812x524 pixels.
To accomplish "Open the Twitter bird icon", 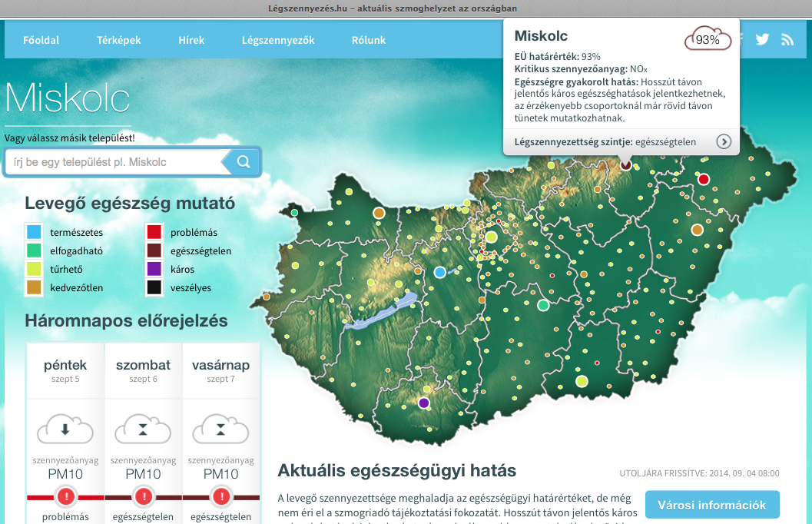I will (762, 39).
